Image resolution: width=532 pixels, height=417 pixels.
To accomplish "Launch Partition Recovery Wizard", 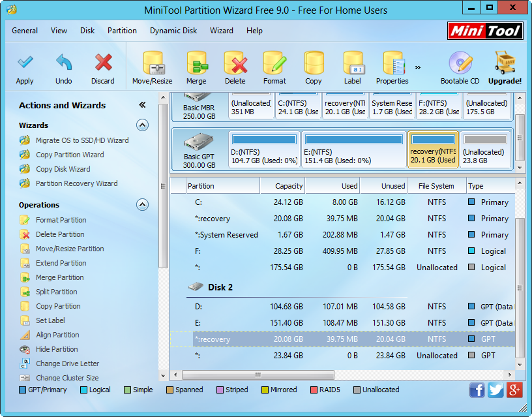I will pos(77,183).
